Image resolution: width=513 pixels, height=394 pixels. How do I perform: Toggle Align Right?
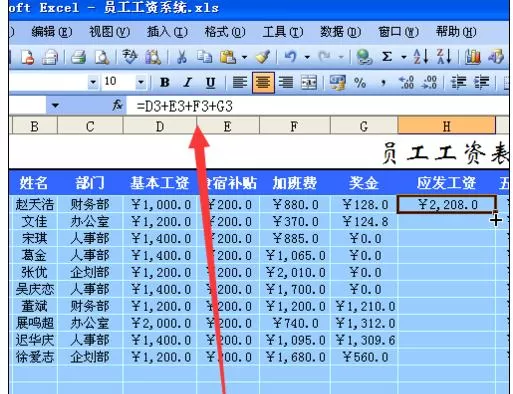click(x=286, y=82)
